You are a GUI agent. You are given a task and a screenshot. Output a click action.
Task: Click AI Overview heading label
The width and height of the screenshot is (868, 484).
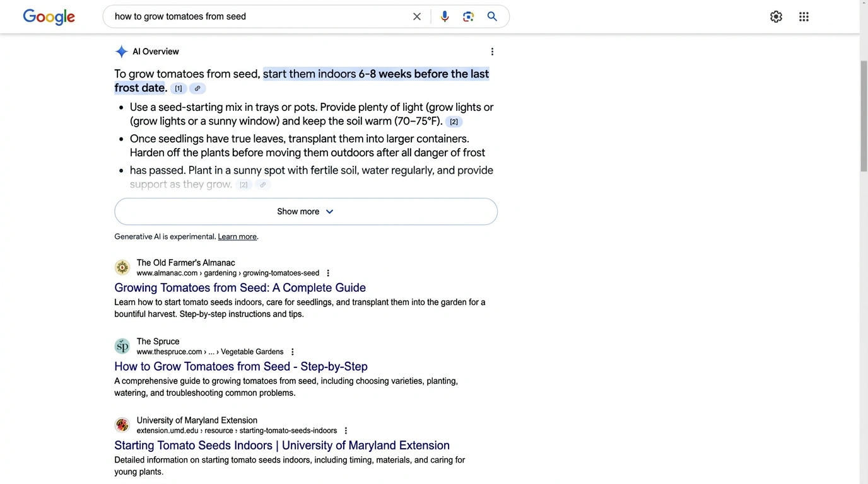coord(156,52)
